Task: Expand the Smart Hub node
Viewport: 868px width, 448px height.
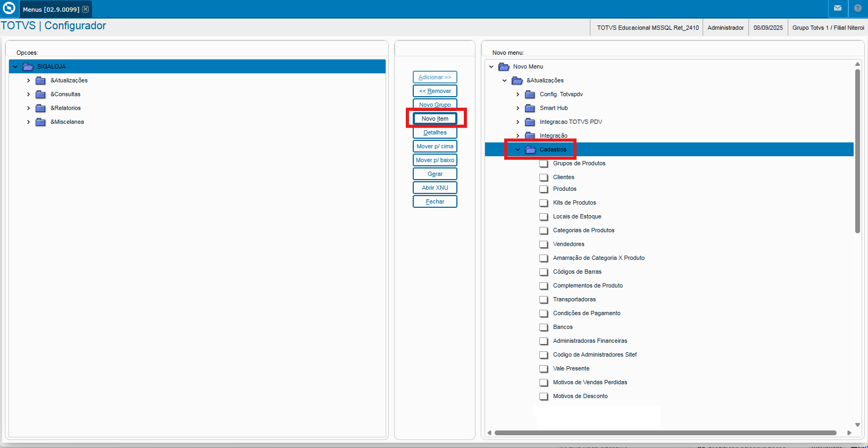Action: [x=518, y=108]
